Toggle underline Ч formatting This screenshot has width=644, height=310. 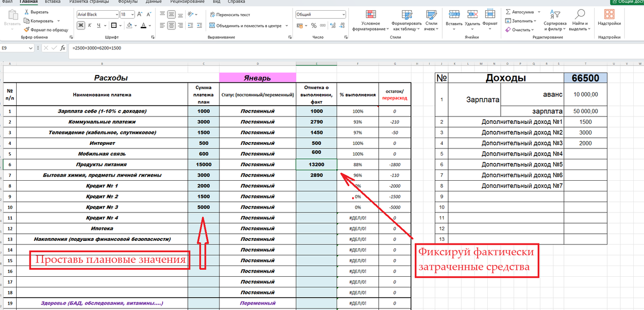point(99,25)
